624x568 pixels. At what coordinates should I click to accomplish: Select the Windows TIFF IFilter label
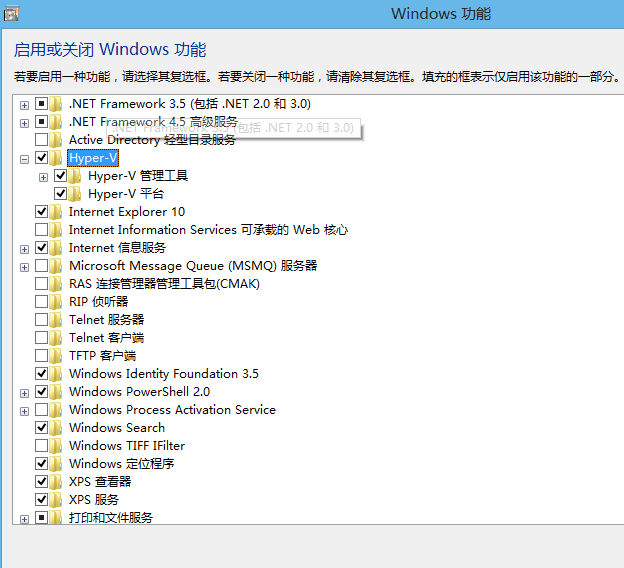[127, 446]
